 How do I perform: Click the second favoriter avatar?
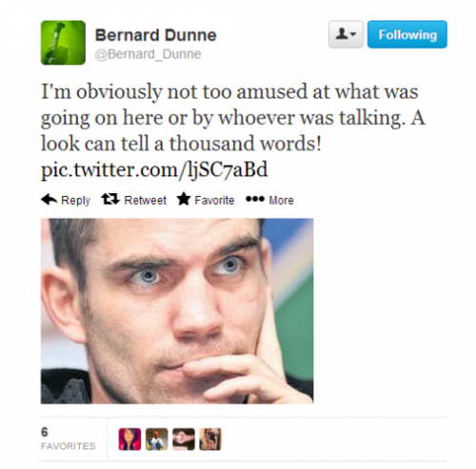click(157, 440)
